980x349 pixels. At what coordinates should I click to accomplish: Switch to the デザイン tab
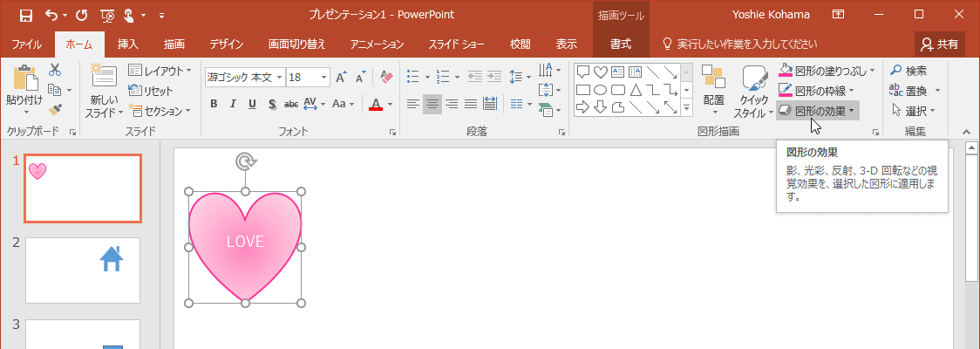[226, 44]
